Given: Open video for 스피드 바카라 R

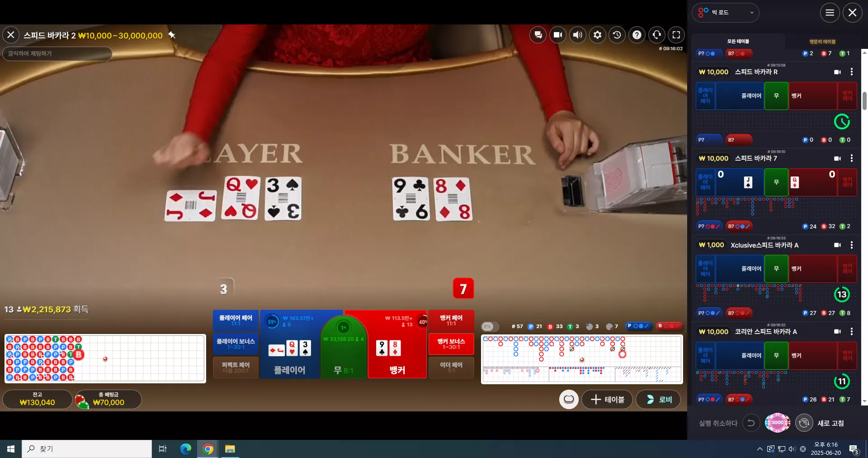Looking at the screenshot, I should pyautogui.click(x=837, y=72).
